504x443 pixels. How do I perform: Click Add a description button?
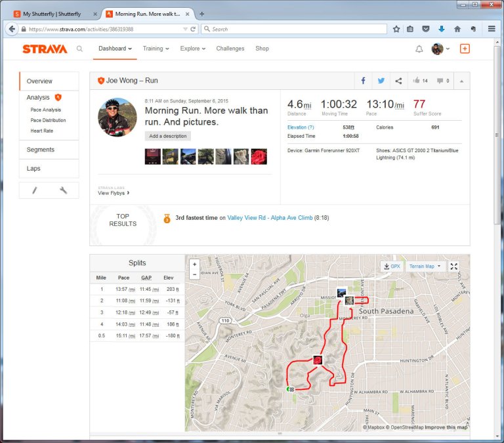point(168,136)
